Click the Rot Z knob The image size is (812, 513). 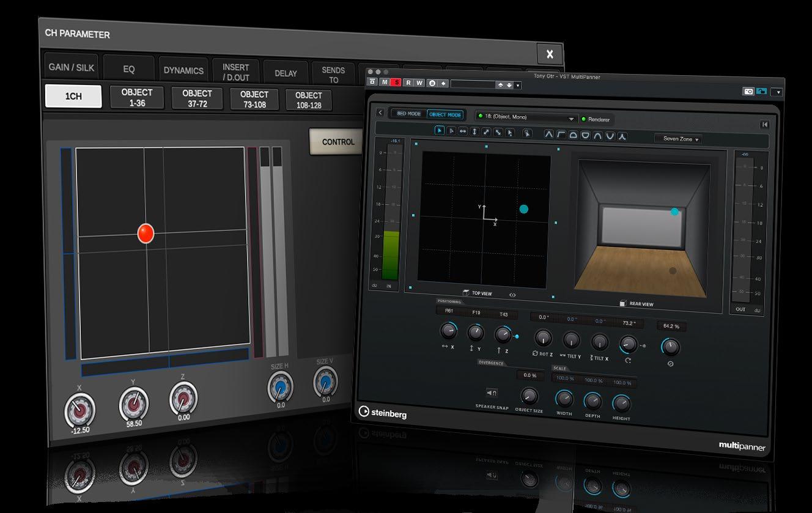(x=543, y=338)
